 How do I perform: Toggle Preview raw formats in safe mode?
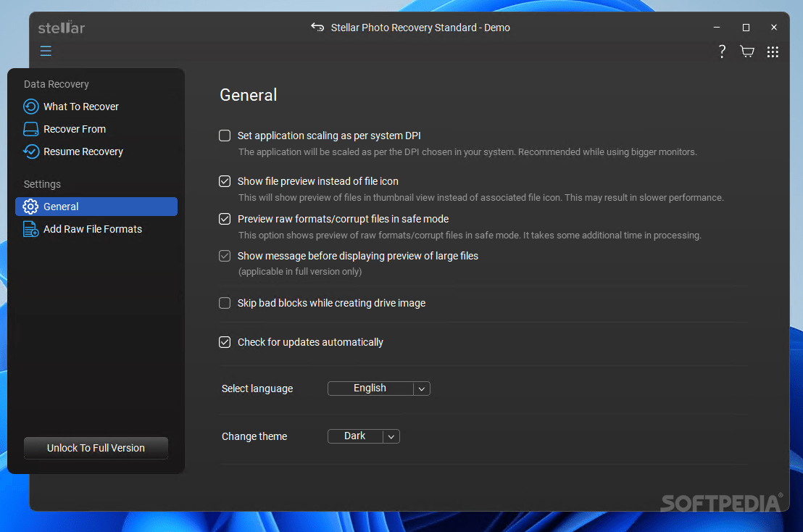coord(225,219)
